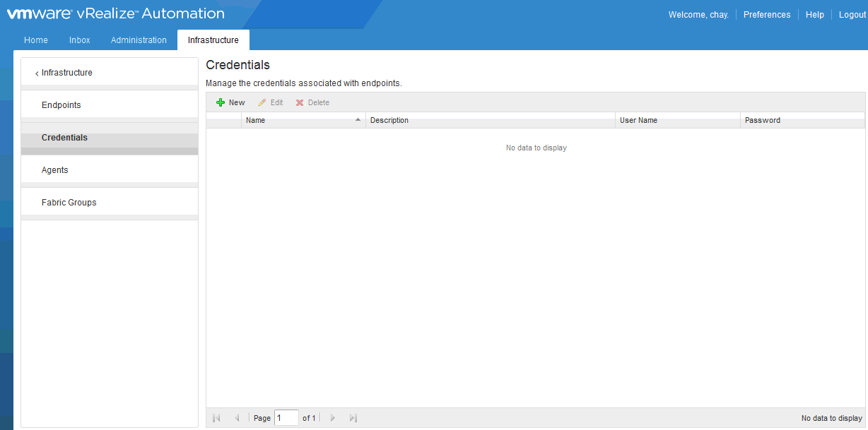Image resolution: width=868 pixels, height=430 pixels.
Task: Click the previous page arrow icon
Action: point(237,418)
